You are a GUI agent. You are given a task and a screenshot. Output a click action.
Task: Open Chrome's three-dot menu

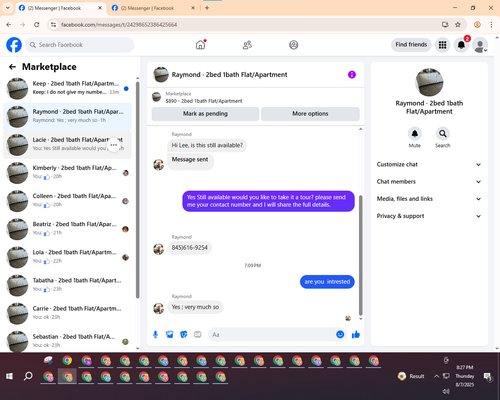(491, 25)
